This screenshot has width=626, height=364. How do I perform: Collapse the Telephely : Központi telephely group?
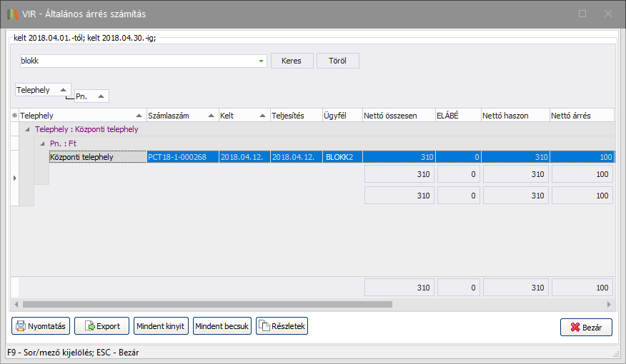tap(28, 130)
